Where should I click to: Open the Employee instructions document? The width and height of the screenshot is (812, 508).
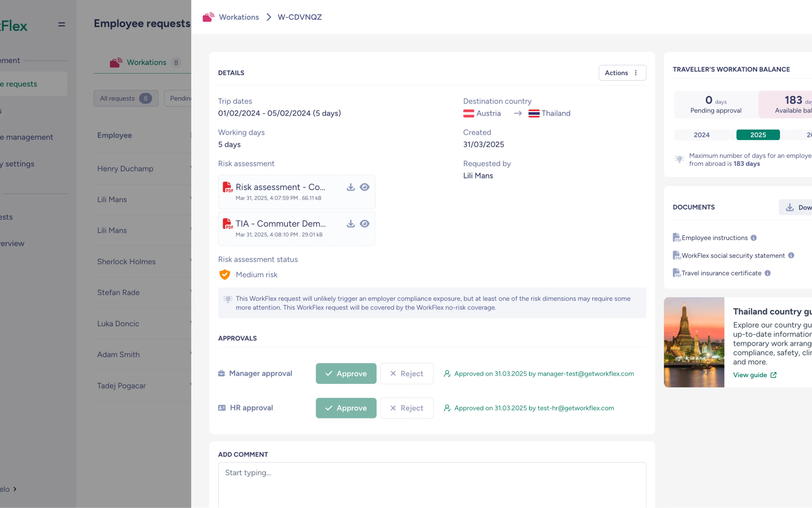715,238
